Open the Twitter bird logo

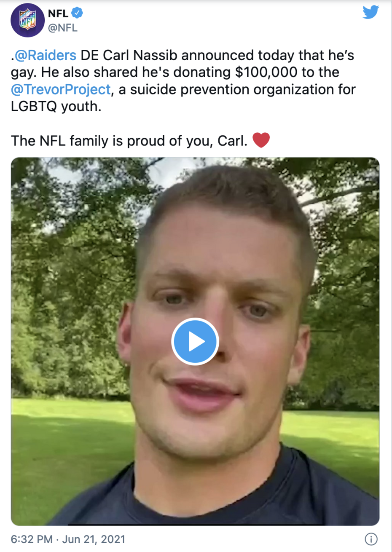371,12
